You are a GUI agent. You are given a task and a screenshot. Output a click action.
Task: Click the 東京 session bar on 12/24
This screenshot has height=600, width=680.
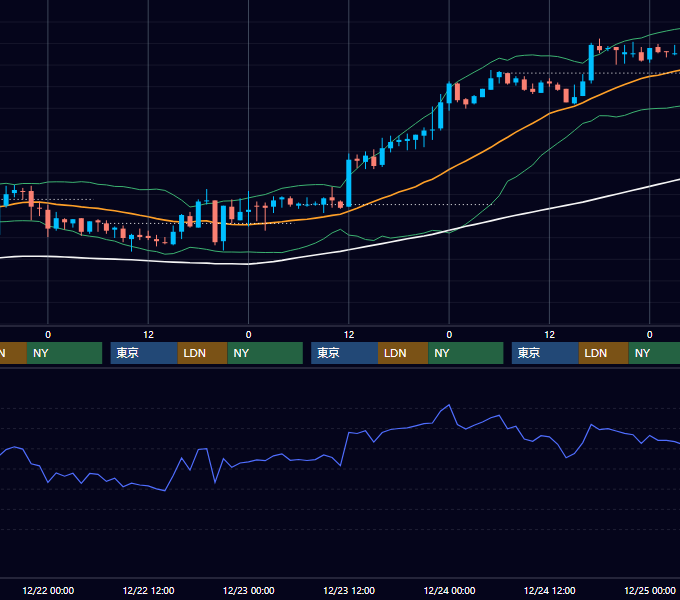545,353
